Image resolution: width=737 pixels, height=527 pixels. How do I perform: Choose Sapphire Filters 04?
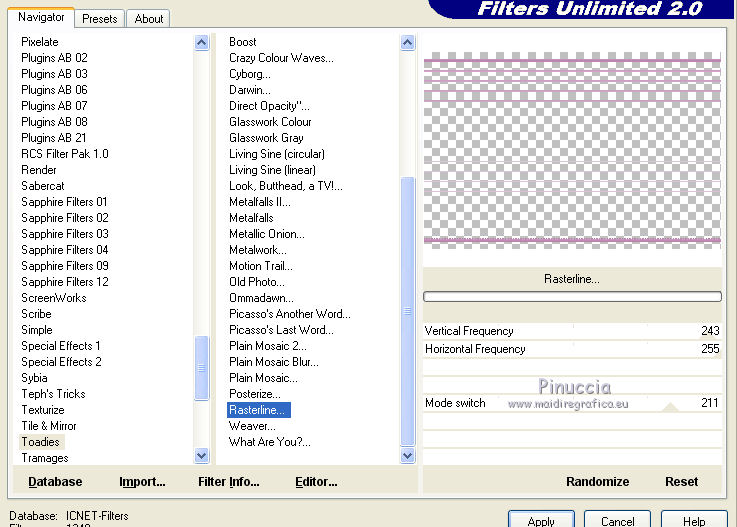point(64,250)
